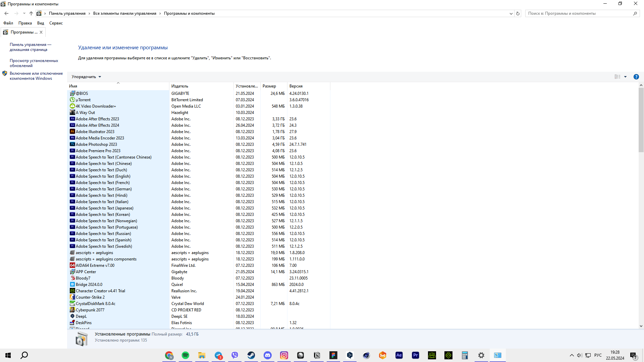Screen dimensions: 644x362
Task: Open Windows Start menu
Action: click(x=8, y=355)
